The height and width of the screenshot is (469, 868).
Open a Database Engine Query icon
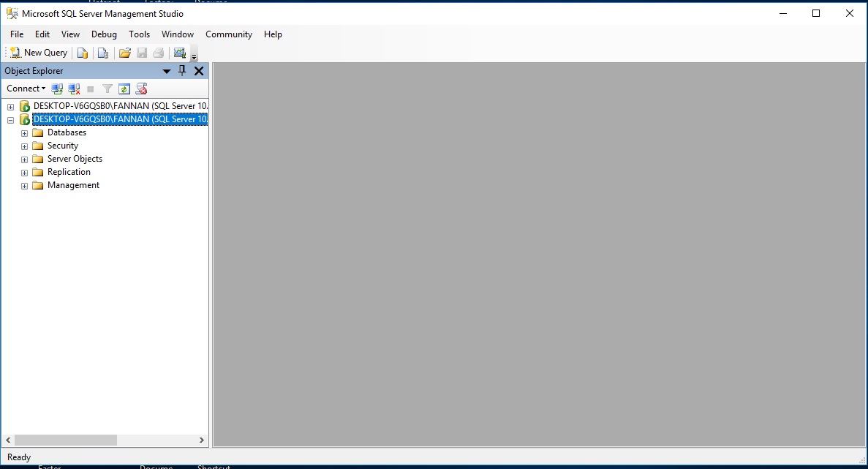click(83, 53)
